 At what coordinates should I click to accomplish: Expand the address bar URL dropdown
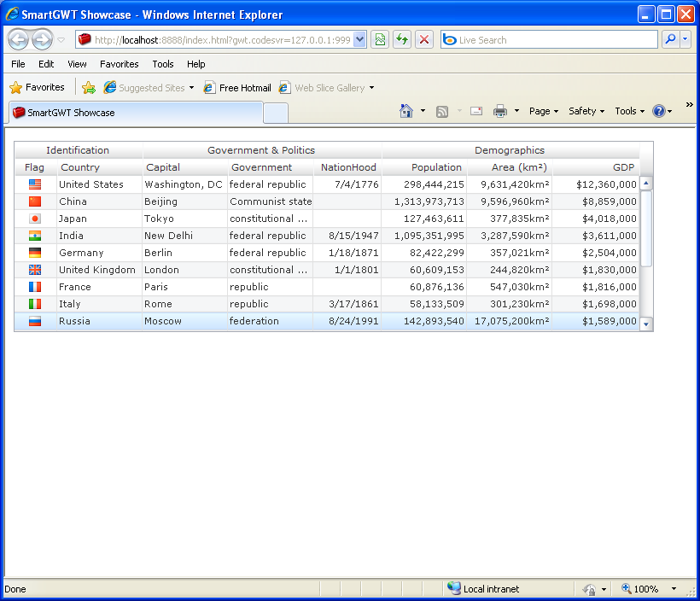359,40
